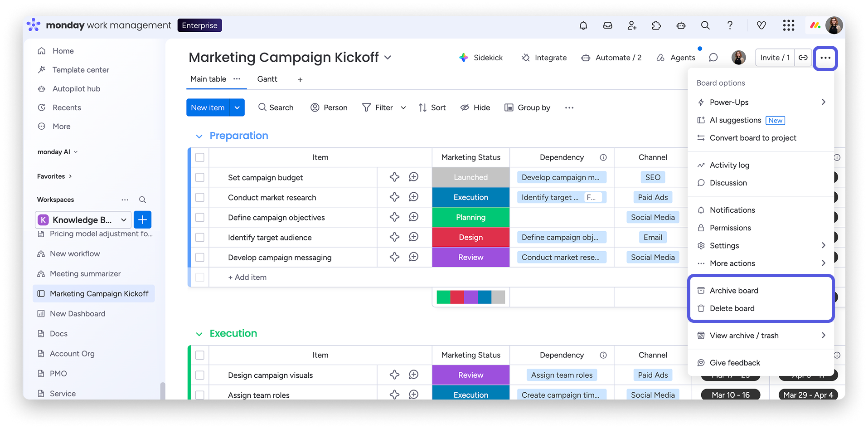This screenshot has height=429, width=868.
Task: Open the notifications bell in top bar
Action: (x=583, y=25)
